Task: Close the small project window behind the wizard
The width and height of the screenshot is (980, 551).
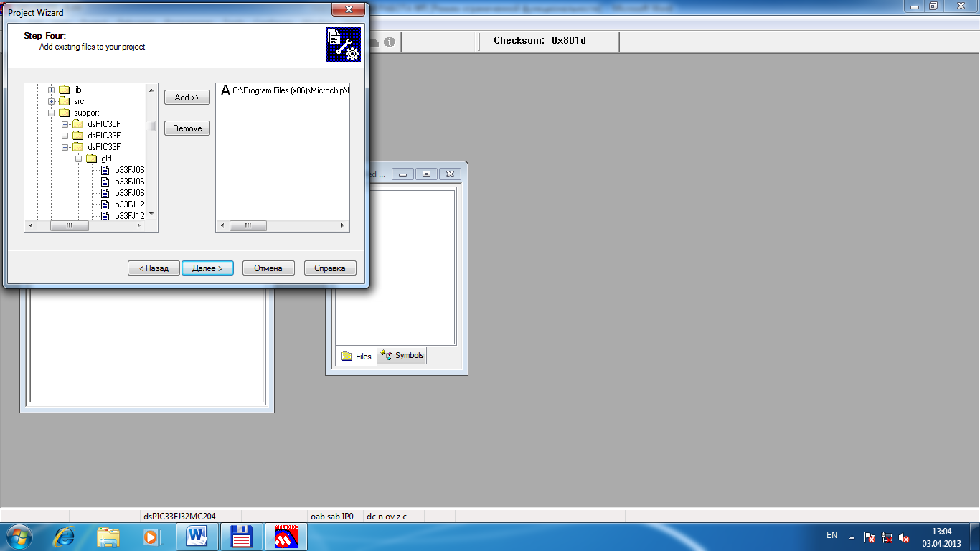Action: [450, 174]
